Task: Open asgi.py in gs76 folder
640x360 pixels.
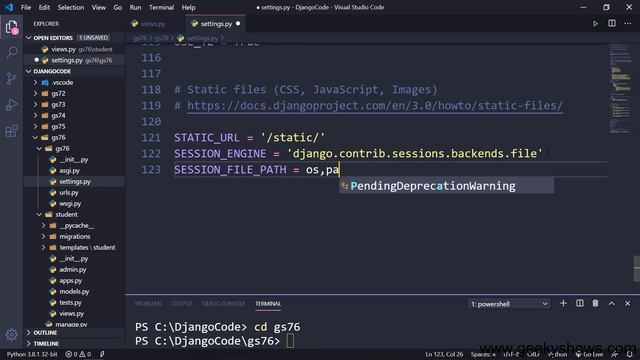Action: coord(69,171)
